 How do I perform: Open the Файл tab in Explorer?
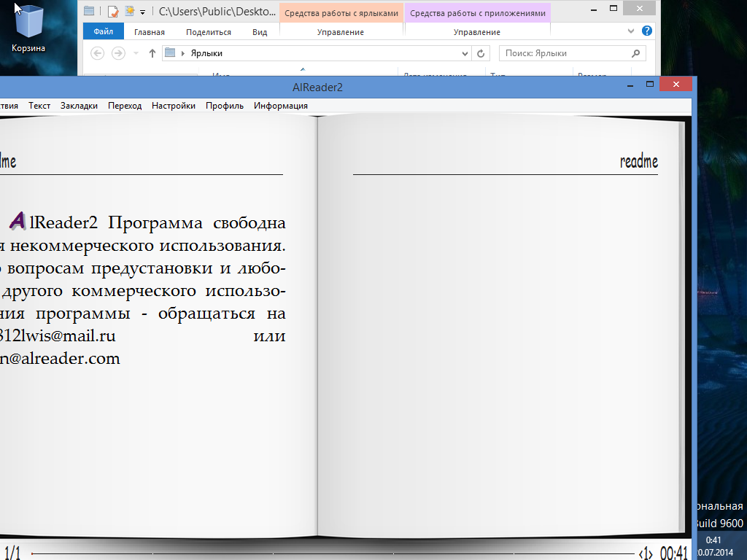click(x=104, y=31)
